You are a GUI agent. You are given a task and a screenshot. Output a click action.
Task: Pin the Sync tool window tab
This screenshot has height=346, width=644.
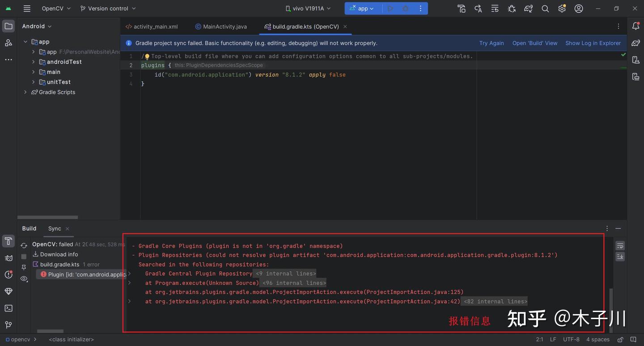[x=24, y=267]
